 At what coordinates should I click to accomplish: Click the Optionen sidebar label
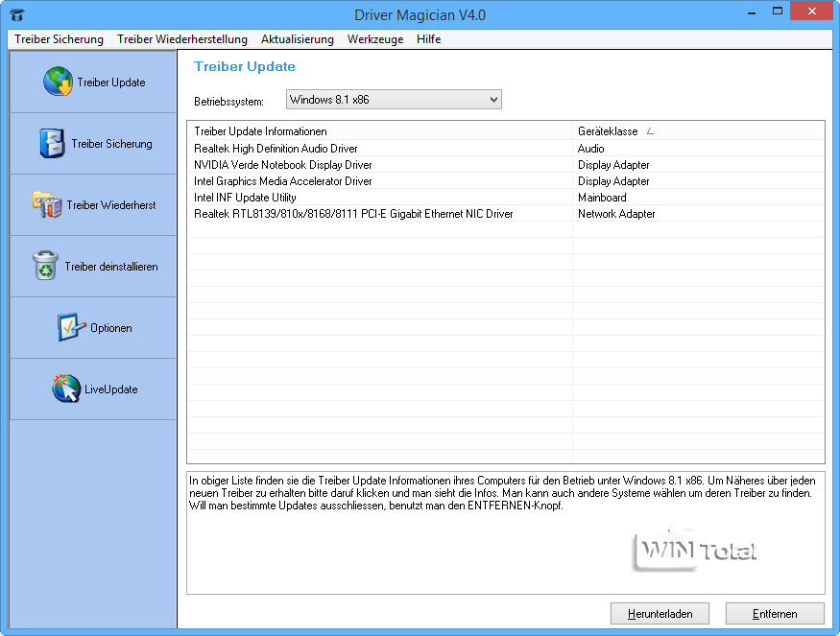pyautogui.click(x=111, y=328)
